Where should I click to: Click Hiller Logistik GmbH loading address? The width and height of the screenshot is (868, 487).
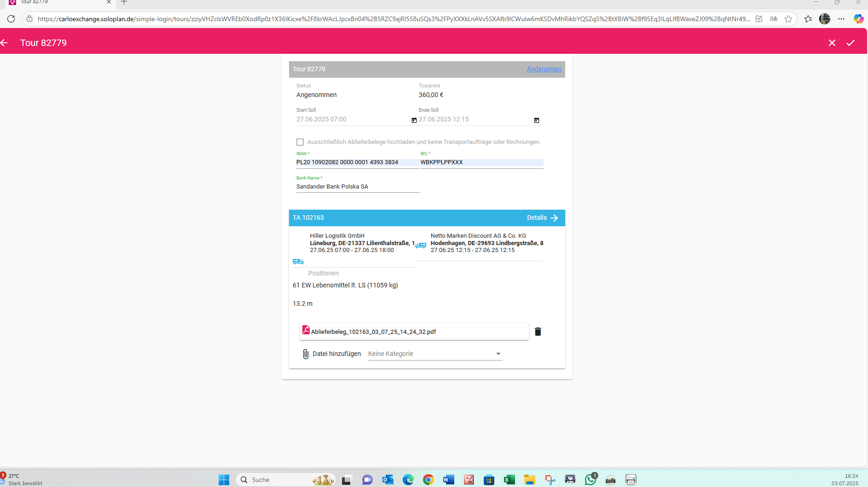tap(362, 243)
